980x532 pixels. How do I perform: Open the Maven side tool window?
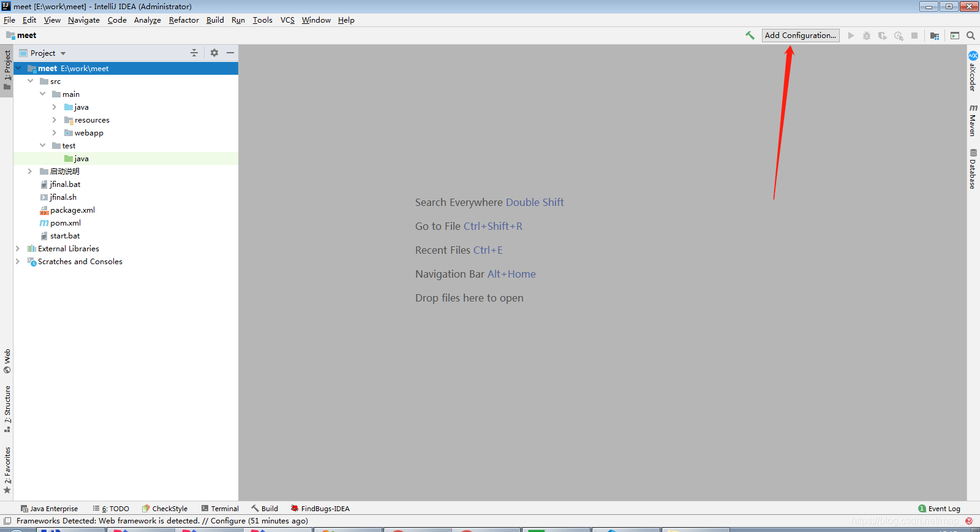[973, 120]
